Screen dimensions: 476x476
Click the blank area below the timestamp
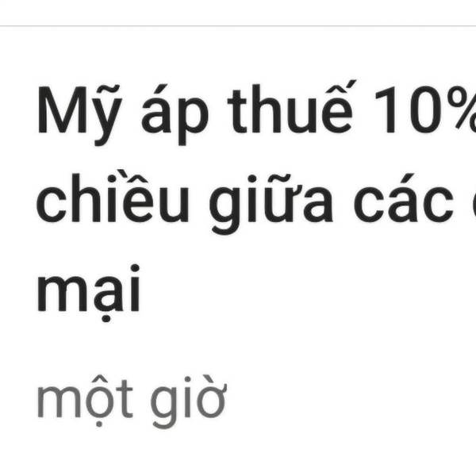pos(238,454)
